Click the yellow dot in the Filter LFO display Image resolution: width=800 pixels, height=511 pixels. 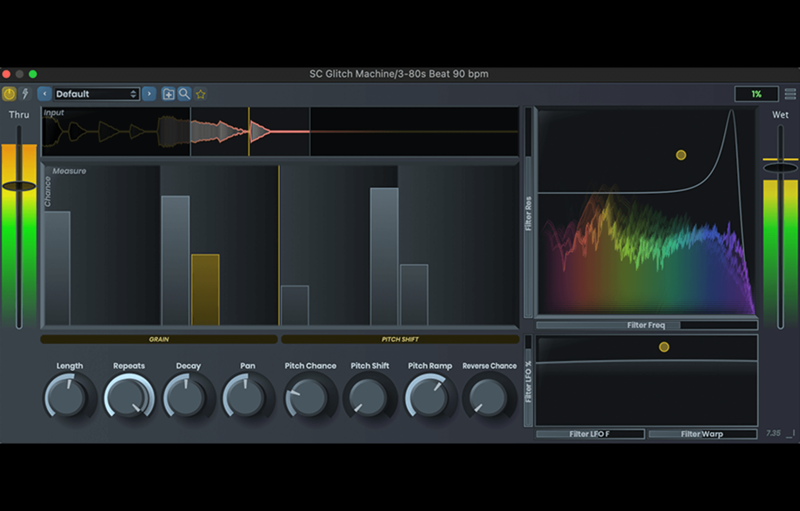click(x=664, y=347)
